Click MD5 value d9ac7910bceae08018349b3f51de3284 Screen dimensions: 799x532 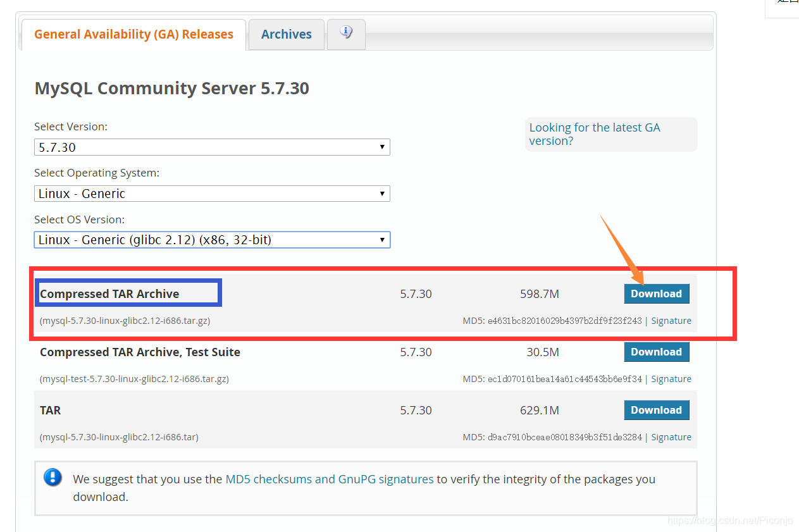pos(564,437)
